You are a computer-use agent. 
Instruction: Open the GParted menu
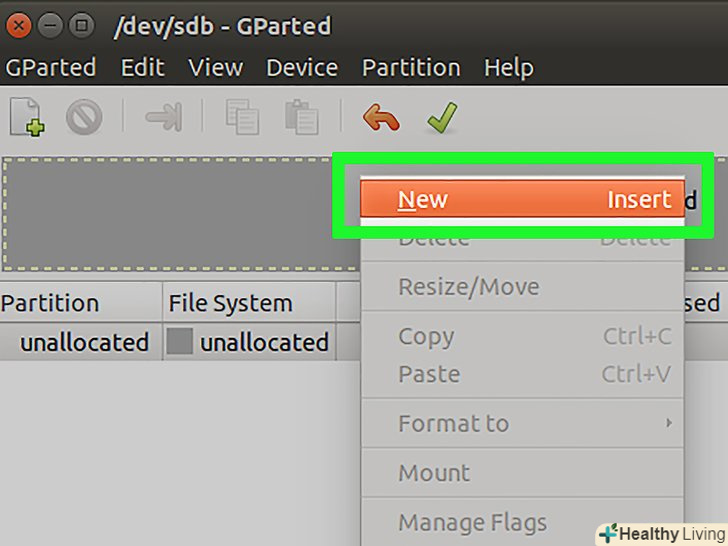50,68
